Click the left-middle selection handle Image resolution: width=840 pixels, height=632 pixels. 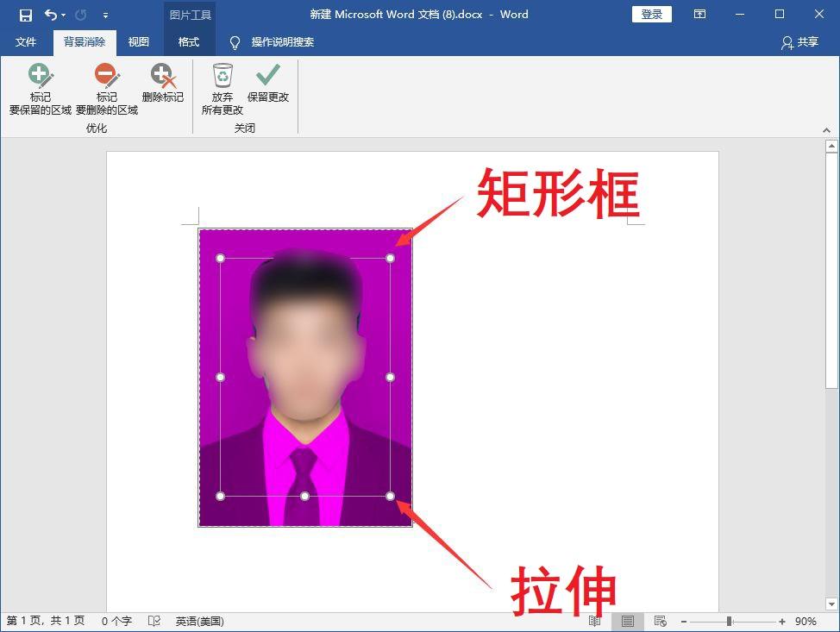pos(220,377)
